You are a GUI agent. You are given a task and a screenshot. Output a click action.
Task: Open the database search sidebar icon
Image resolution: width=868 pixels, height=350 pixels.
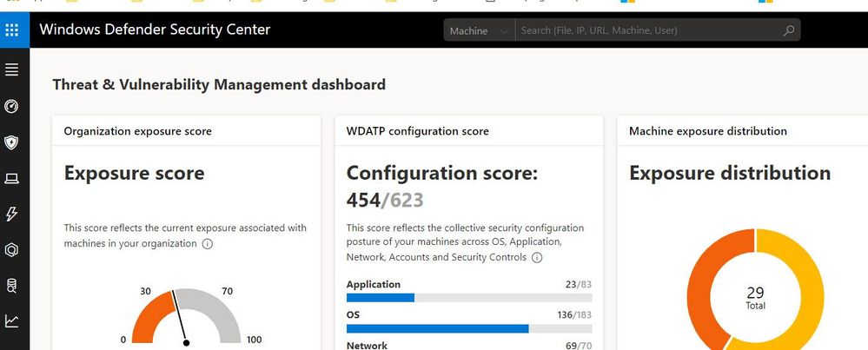[11, 286]
